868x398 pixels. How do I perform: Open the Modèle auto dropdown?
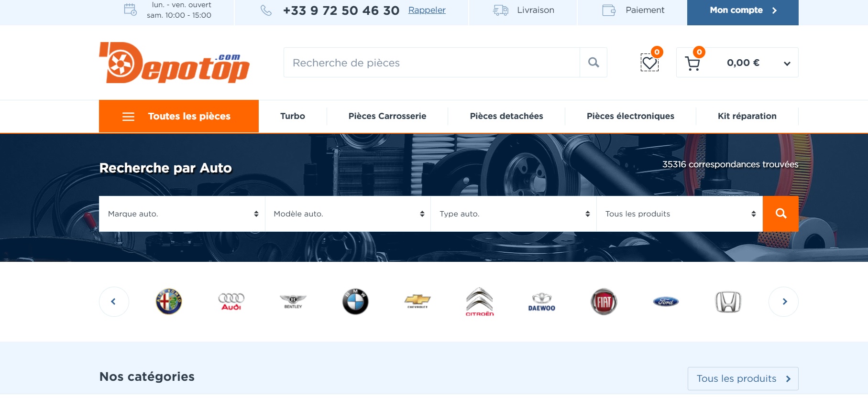point(348,214)
